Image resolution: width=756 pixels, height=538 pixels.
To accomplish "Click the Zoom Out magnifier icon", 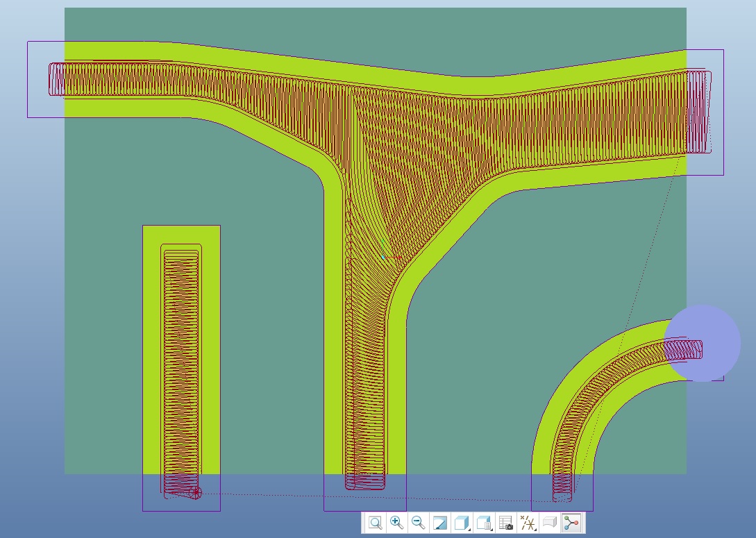I will [x=418, y=523].
